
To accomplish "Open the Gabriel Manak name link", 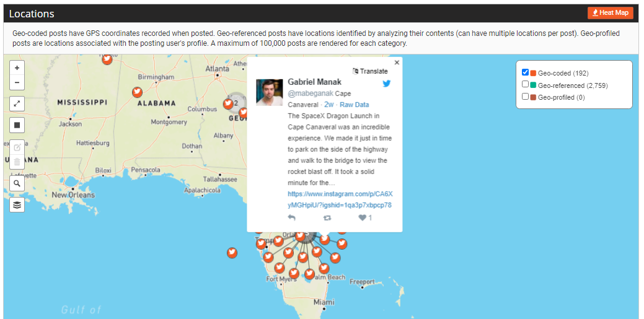I will 315,82.
